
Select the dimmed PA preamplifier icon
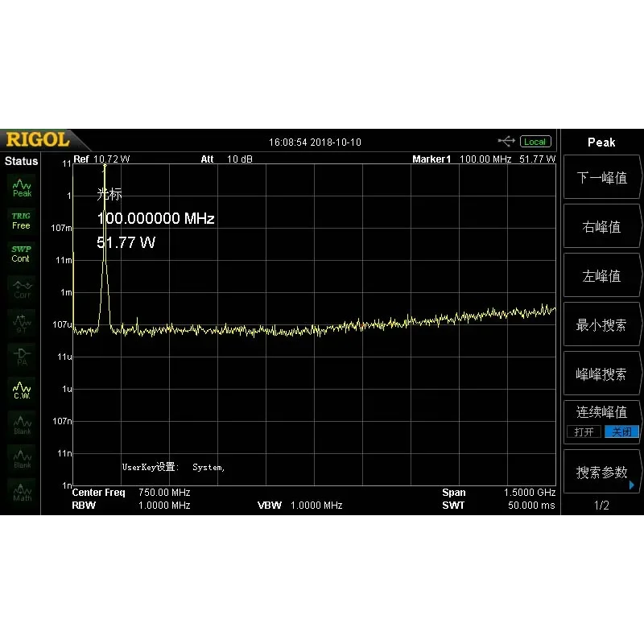click(x=22, y=357)
